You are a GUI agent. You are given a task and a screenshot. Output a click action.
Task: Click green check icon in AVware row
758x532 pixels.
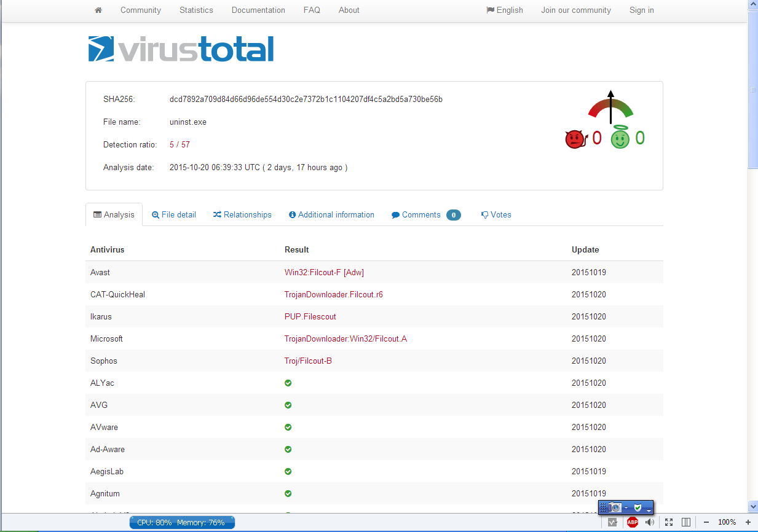(288, 427)
